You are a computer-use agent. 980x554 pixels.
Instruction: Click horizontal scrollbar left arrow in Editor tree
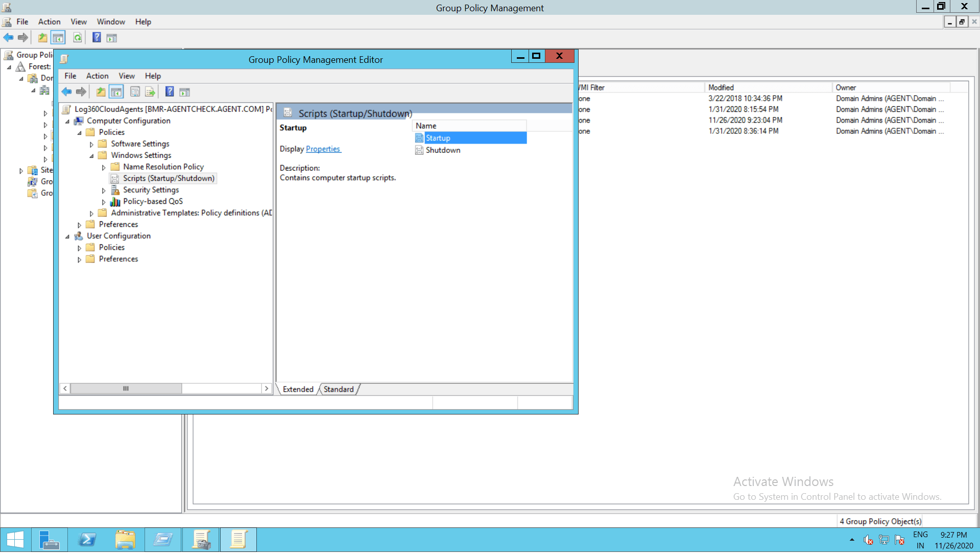pyautogui.click(x=65, y=389)
